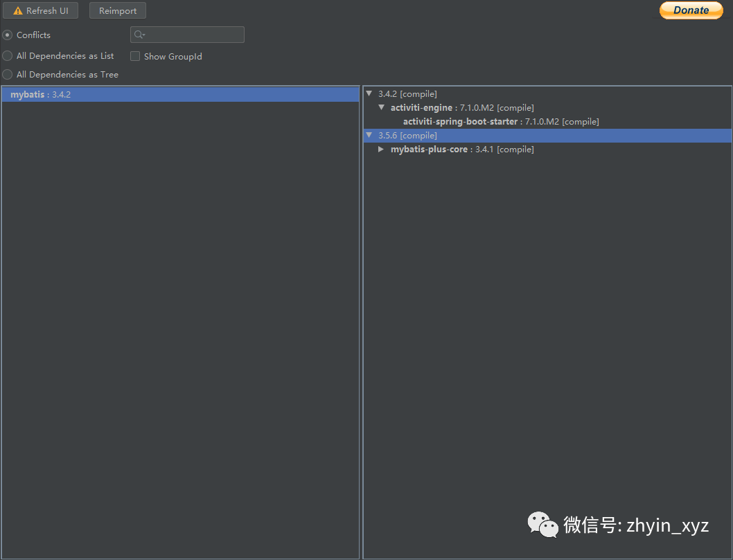Select the 3.5.6 [compile] tree row
Image resolution: width=733 pixels, height=560 pixels.
(548, 136)
